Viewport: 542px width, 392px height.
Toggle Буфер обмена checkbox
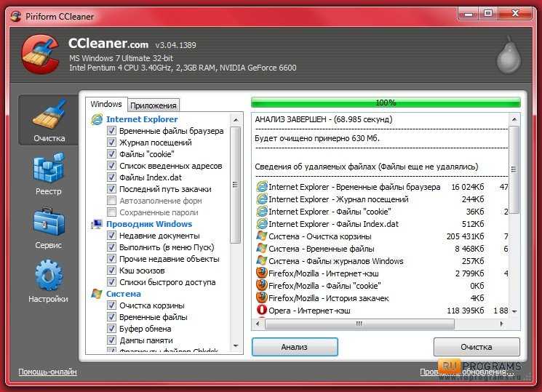(x=111, y=329)
